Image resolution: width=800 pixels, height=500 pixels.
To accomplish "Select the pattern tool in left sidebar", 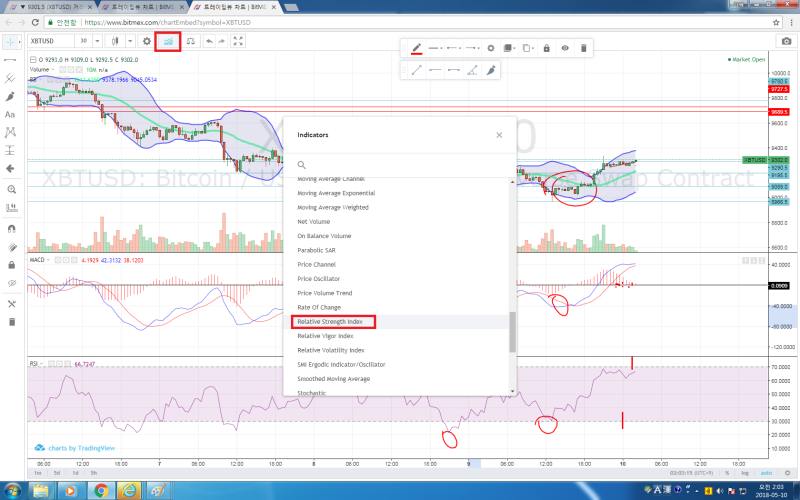I will coord(10,132).
